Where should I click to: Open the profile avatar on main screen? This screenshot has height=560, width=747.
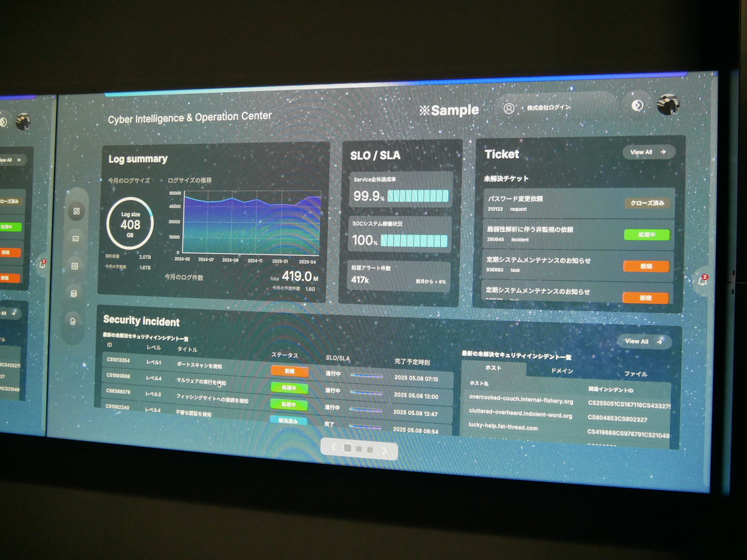coord(668,105)
